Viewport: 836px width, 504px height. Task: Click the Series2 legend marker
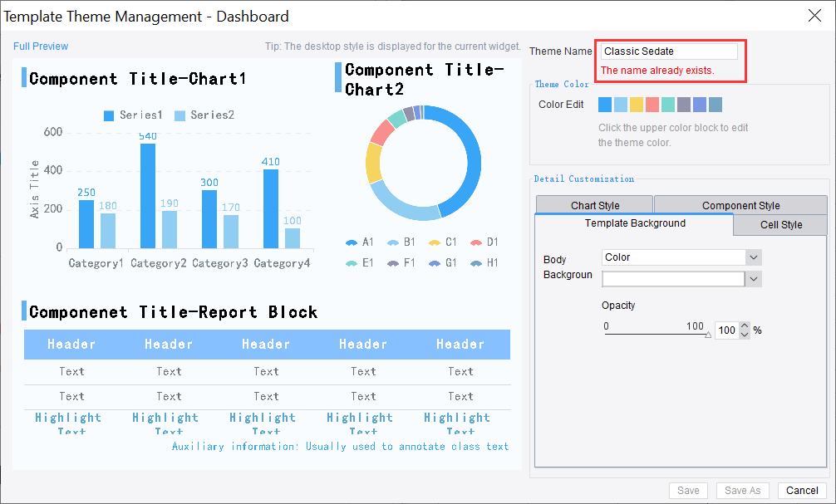pos(179,115)
